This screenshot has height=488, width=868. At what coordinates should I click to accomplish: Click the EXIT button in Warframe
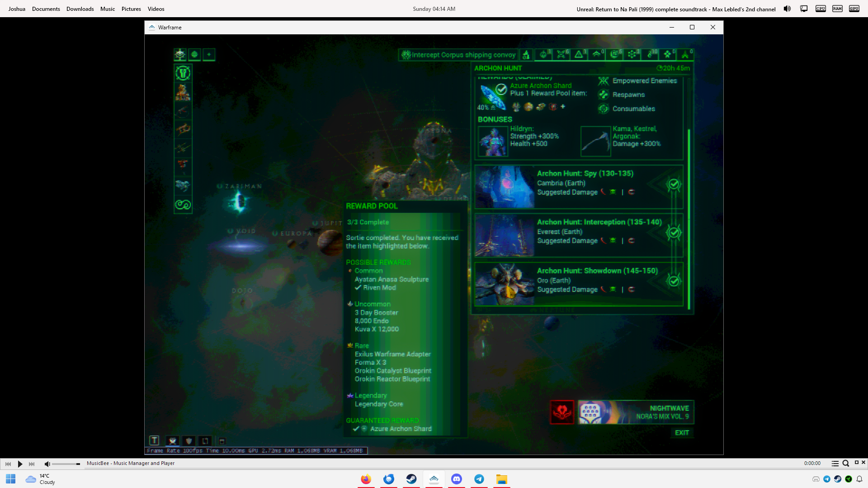tap(682, 433)
